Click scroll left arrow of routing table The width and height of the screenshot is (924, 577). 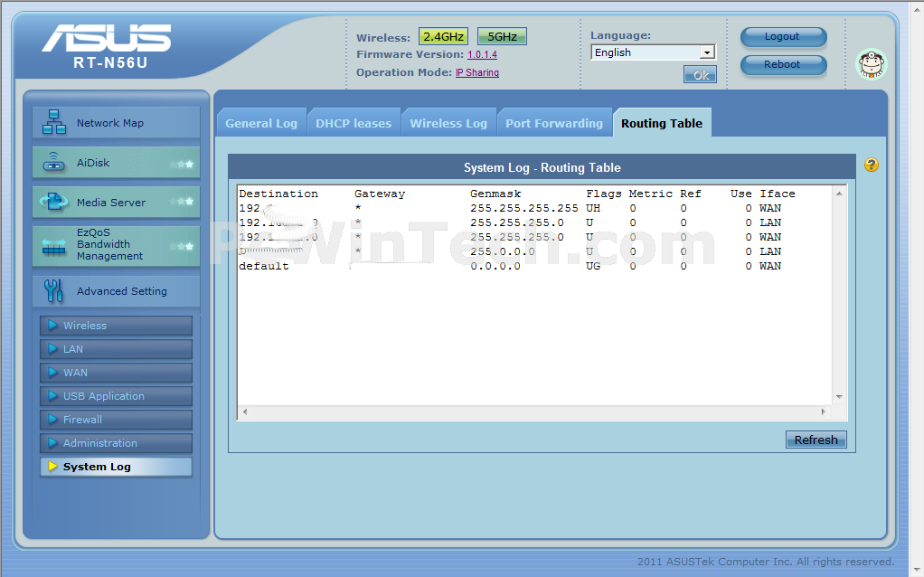click(x=245, y=412)
